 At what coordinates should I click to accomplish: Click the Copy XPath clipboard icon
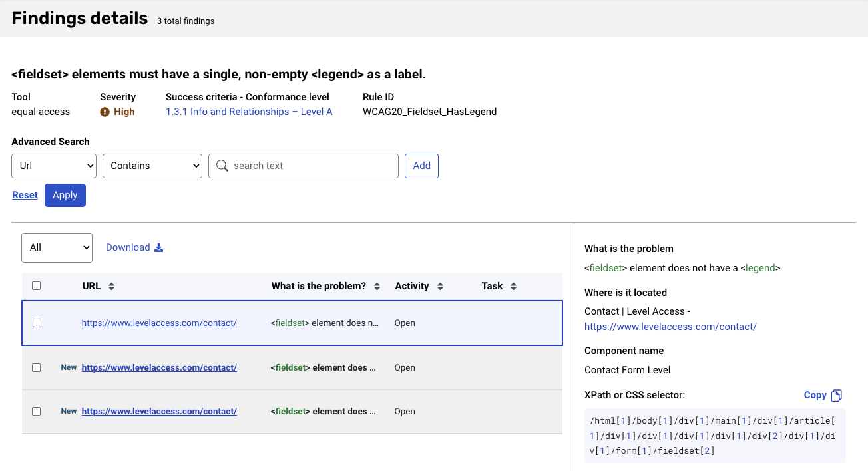point(837,395)
